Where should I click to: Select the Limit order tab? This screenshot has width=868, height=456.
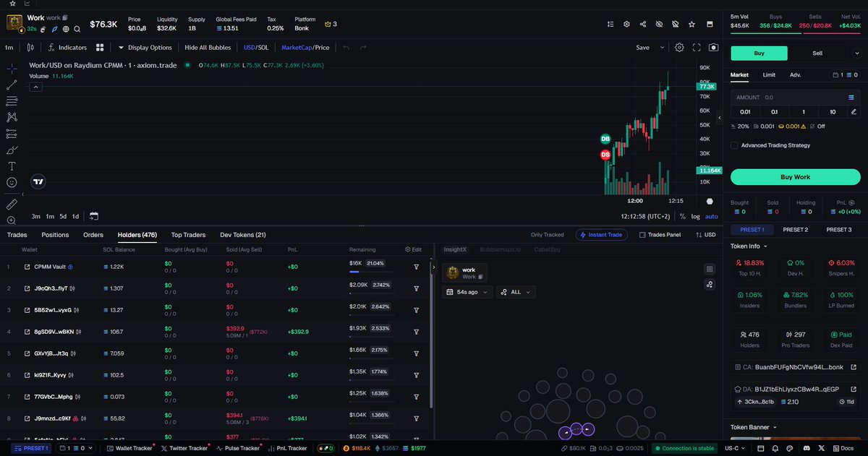click(x=769, y=74)
